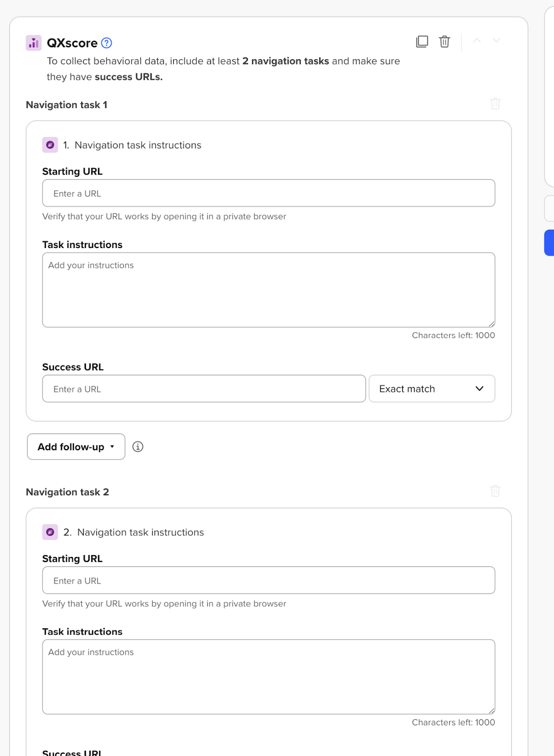Click Success URL input in task 1
554x756 pixels.
click(204, 389)
